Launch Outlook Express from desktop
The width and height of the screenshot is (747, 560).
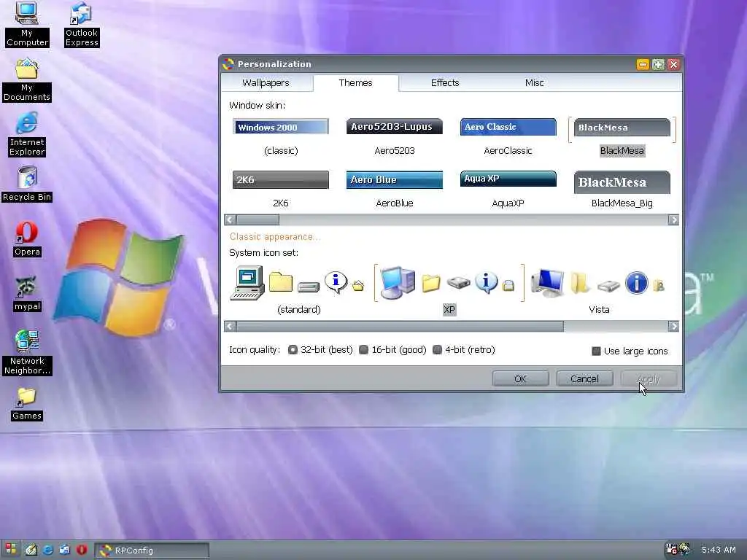click(82, 24)
